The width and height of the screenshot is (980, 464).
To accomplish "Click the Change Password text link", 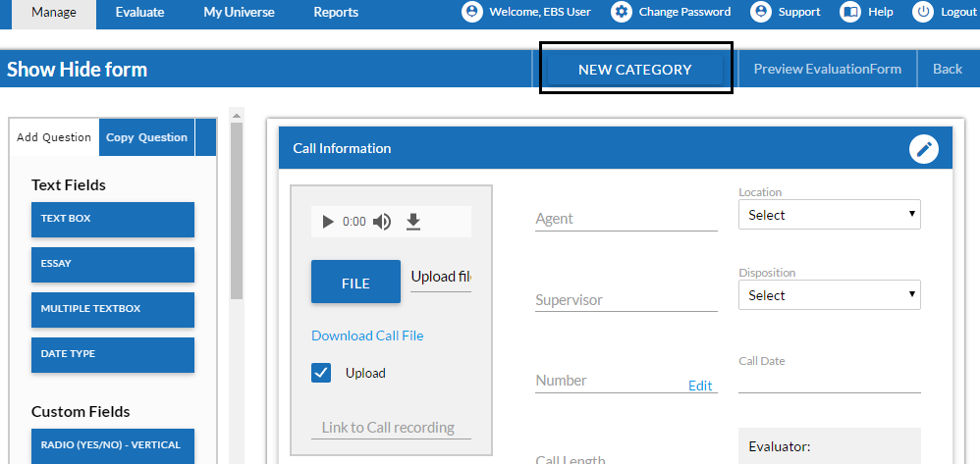I will [x=684, y=12].
